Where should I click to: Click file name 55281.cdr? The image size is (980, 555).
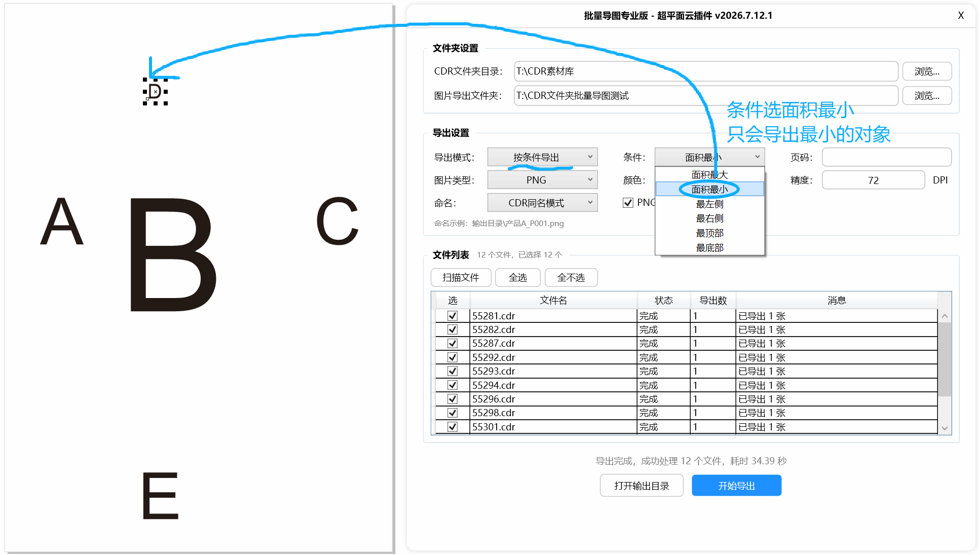coord(494,316)
